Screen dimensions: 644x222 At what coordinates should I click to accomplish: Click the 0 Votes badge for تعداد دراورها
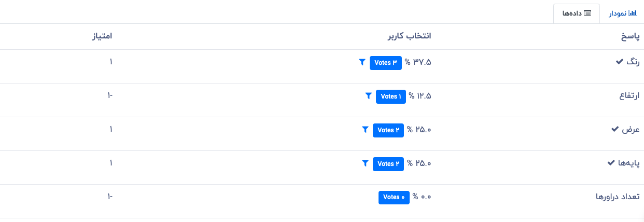[x=394, y=198]
